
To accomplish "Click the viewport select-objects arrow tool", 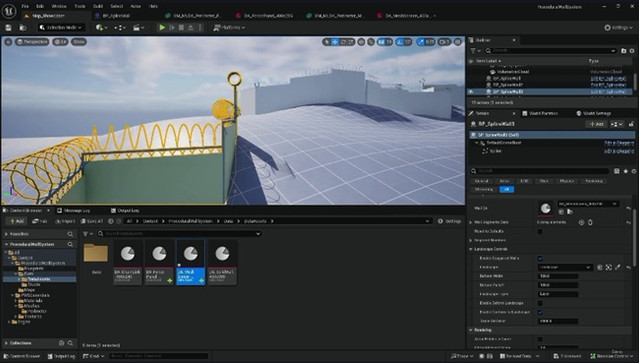I will coord(326,42).
